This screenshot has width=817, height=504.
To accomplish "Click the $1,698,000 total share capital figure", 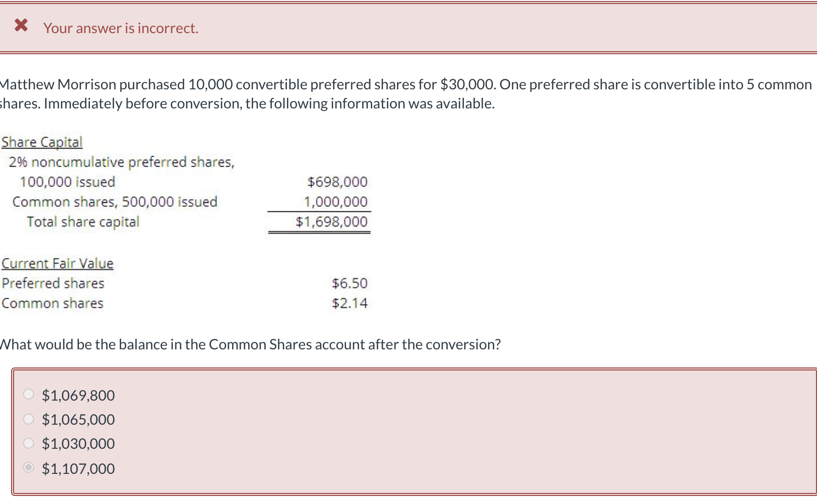I will pyautogui.click(x=332, y=221).
